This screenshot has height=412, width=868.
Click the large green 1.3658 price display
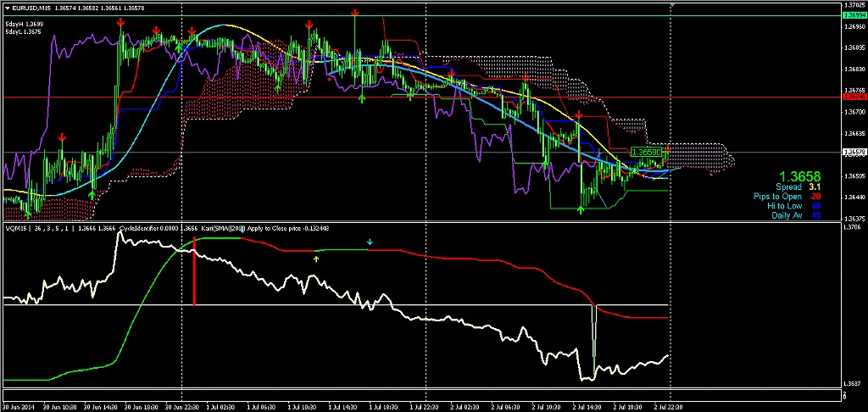[799, 175]
